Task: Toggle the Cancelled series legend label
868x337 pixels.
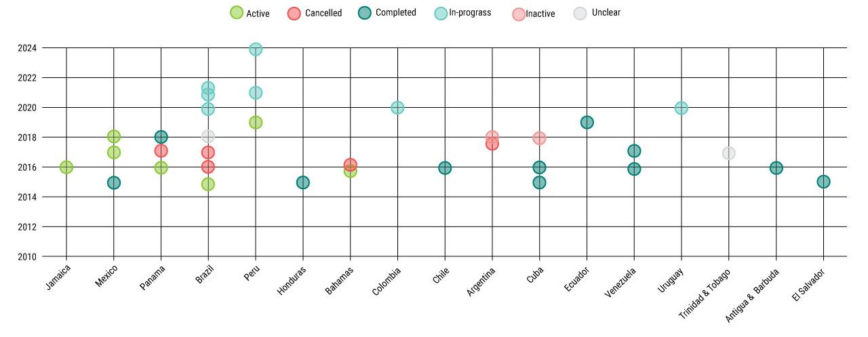Action: (323, 13)
